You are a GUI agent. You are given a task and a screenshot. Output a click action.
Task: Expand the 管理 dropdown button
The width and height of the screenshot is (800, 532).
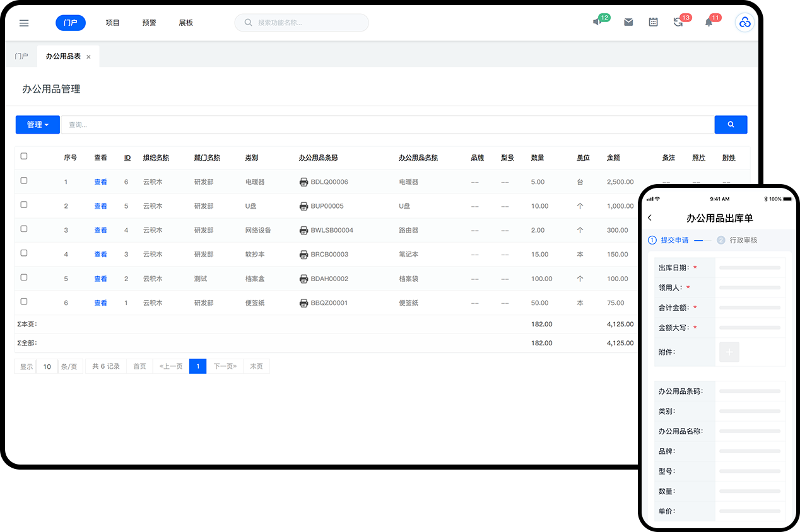tap(38, 125)
